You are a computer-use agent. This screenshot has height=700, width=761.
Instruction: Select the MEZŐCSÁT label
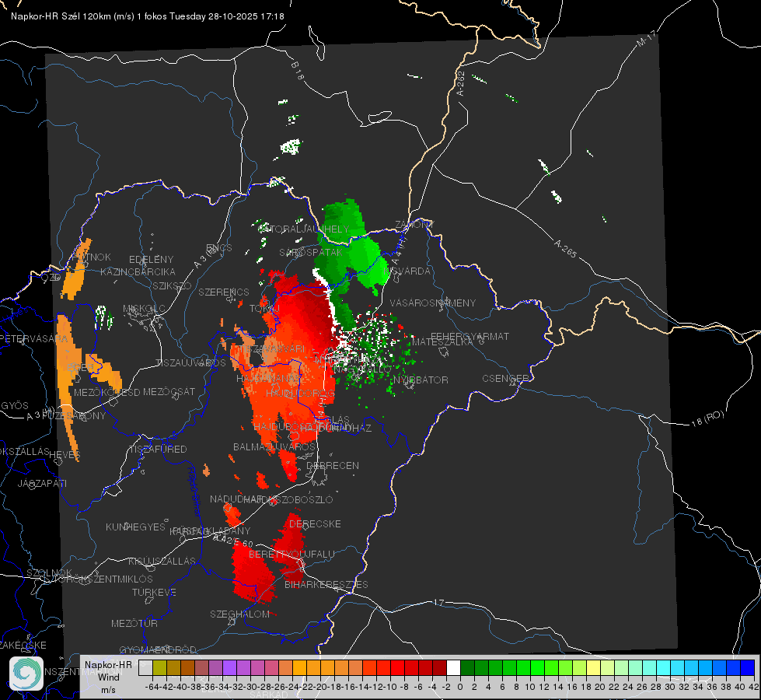point(169,391)
